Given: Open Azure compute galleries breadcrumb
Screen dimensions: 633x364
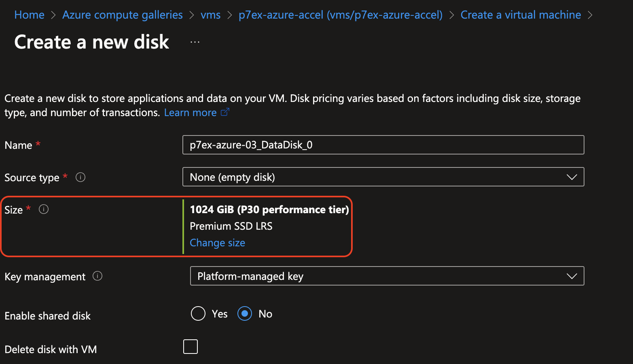Looking at the screenshot, I should (x=122, y=15).
